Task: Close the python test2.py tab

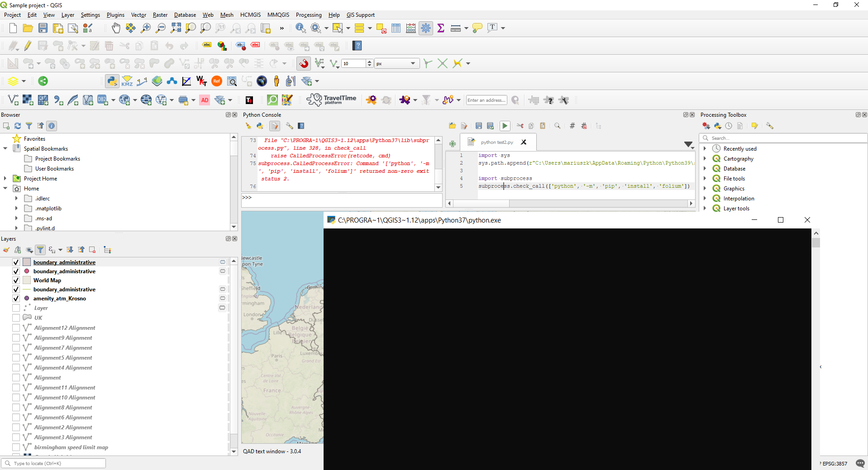Action: pos(524,142)
